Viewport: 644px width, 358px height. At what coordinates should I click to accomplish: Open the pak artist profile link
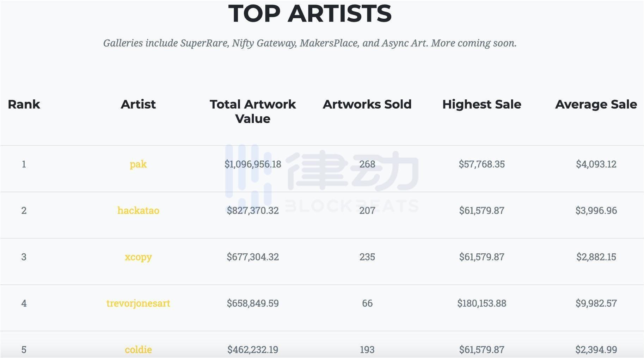pos(138,164)
